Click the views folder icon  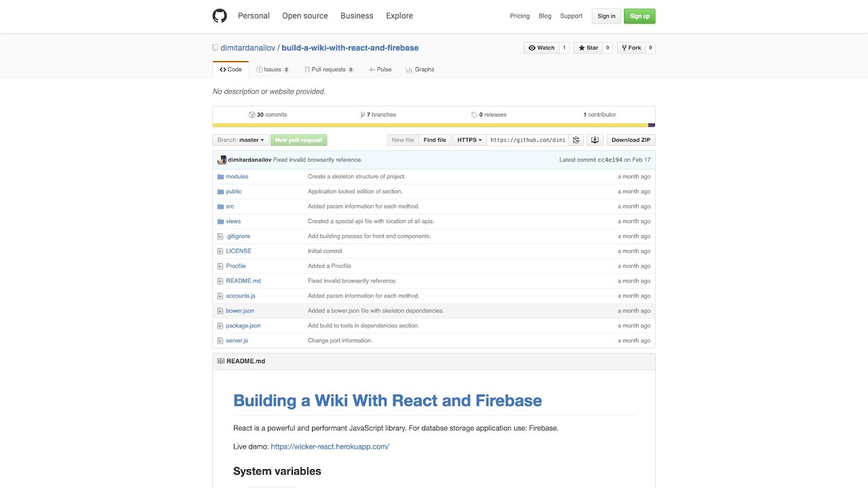(220, 222)
